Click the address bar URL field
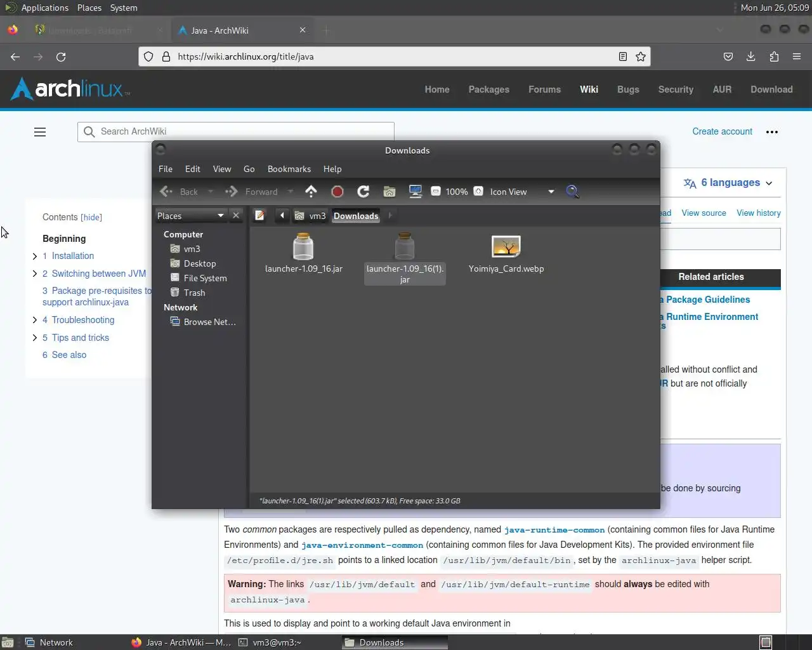This screenshot has width=812, height=650. 393,56
